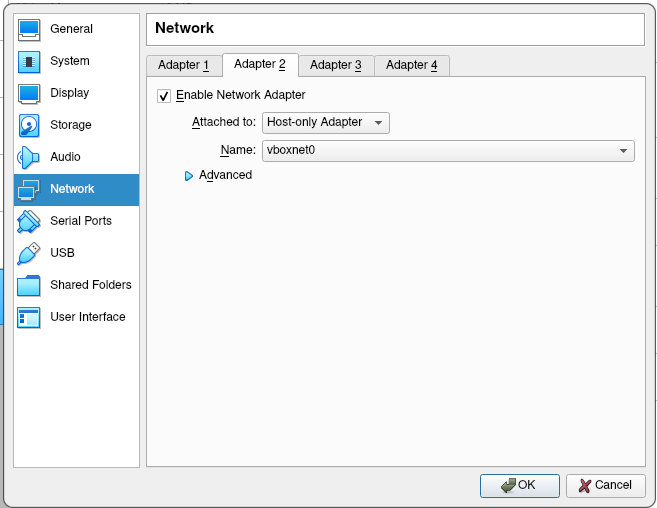Viewport: 657px width, 508px height.
Task: Click the Storage disk icon
Action: pyautogui.click(x=29, y=125)
